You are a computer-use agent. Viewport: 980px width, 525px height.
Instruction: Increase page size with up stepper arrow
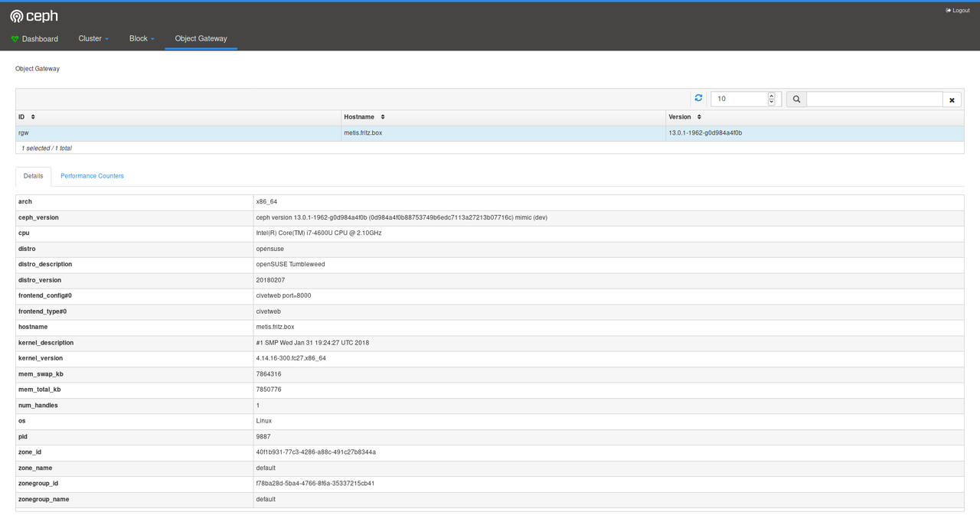(771, 96)
